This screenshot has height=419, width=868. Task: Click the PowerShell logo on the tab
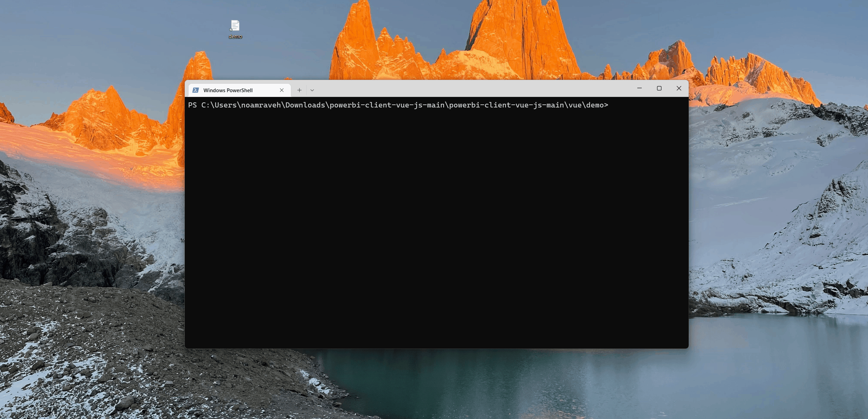196,90
